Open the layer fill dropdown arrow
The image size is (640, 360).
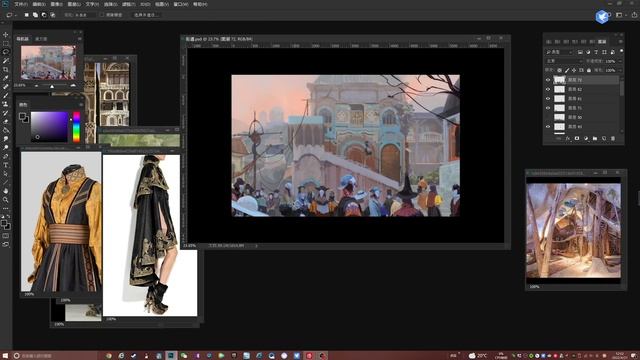[x=620, y=70]
